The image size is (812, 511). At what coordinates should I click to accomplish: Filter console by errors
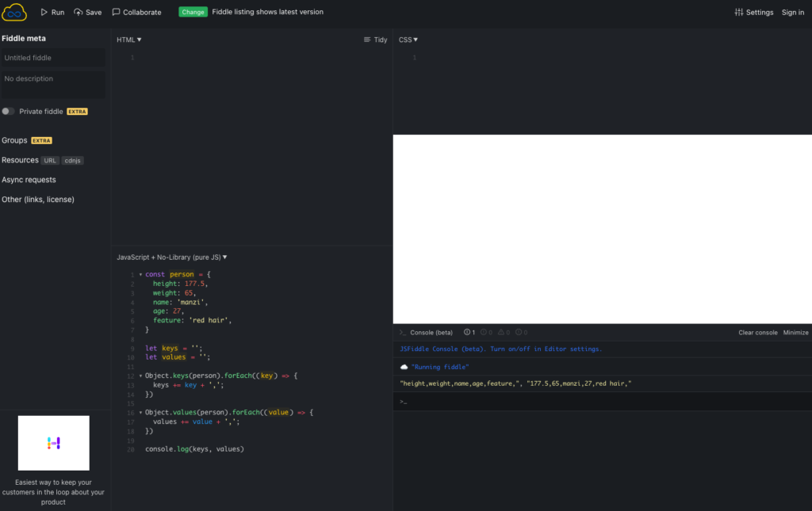[518, 332]
